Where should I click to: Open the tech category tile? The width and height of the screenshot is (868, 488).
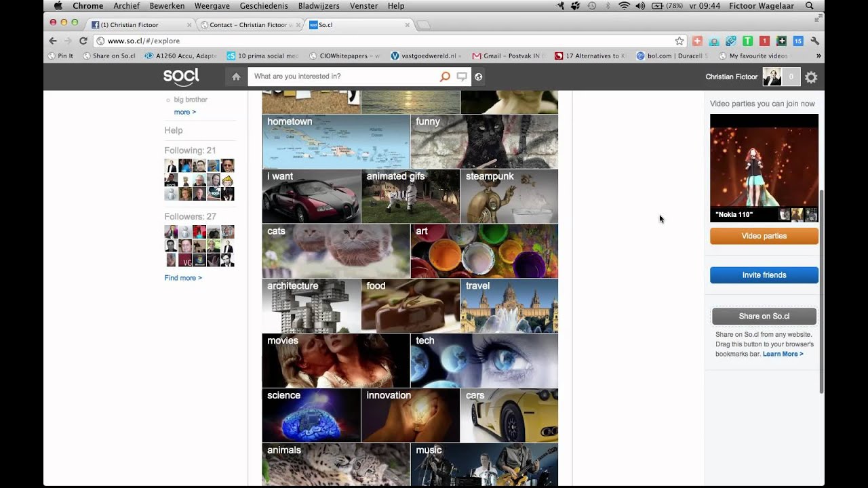tap(484, 361)
